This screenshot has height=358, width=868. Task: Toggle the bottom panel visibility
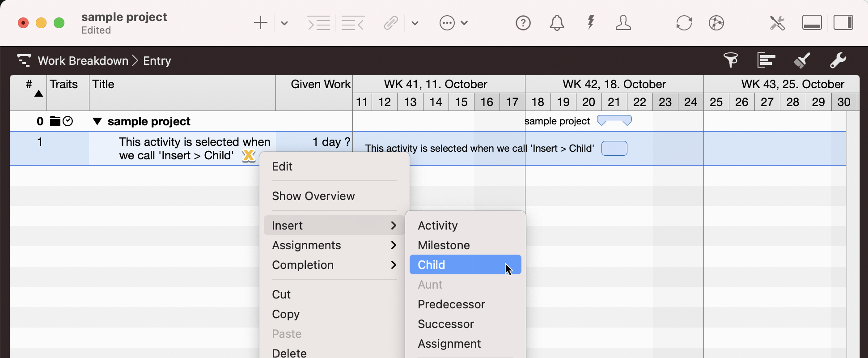(812, 23)
